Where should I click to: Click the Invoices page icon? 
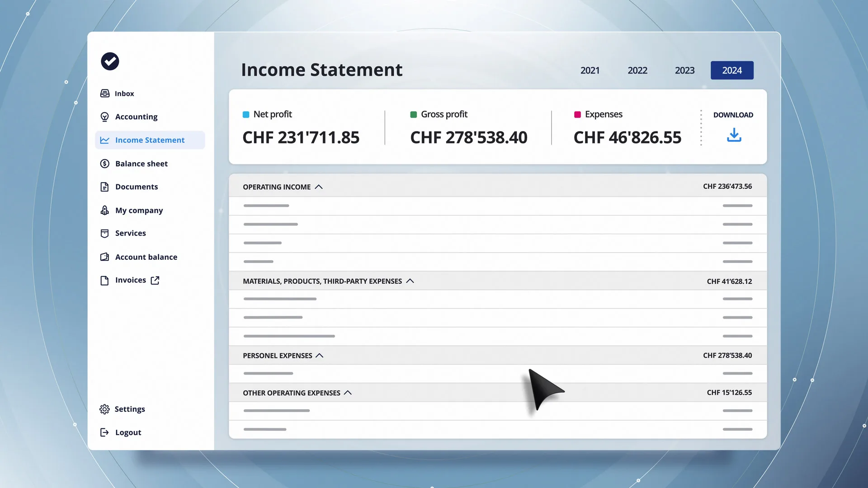coord(105,281)
